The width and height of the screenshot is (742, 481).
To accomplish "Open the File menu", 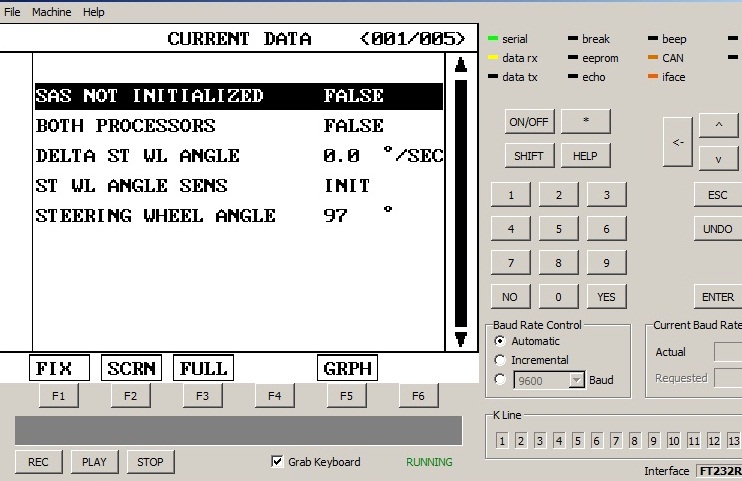I will click(x=12, y=12).
